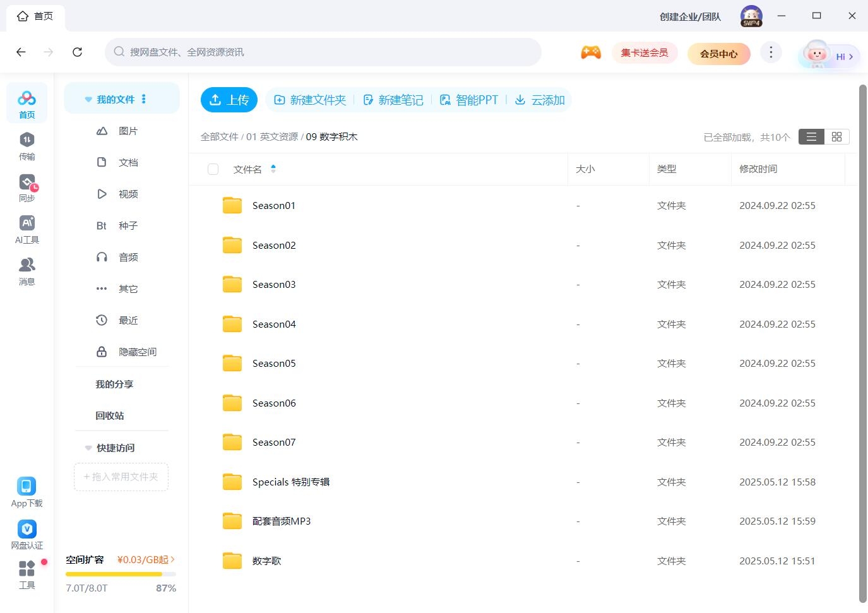Open the Season06 folder
Image resolution: width=868 pixels, height=613 pixels.
[x=274, y=403]
